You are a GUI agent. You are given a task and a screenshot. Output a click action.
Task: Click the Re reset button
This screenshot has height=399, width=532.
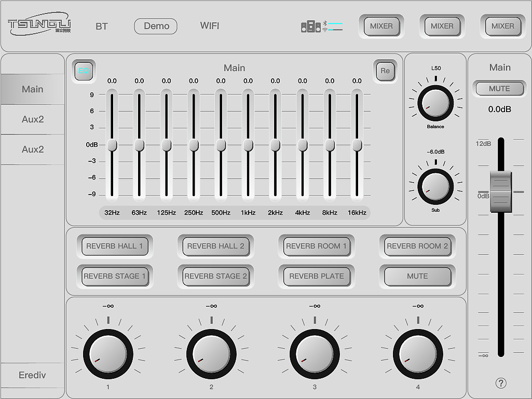pos(385,71)
